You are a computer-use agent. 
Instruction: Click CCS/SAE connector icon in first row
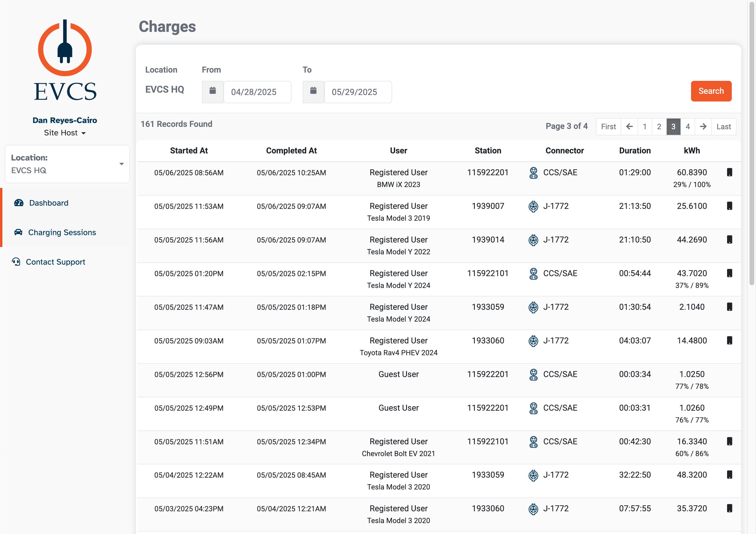click(x=533, y=173)
